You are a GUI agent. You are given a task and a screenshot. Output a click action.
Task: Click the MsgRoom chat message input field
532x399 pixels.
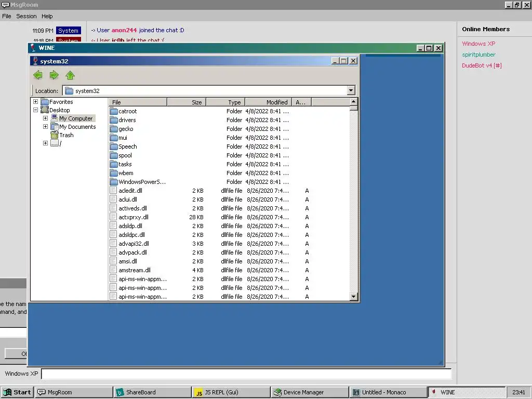tap(246, 374)
